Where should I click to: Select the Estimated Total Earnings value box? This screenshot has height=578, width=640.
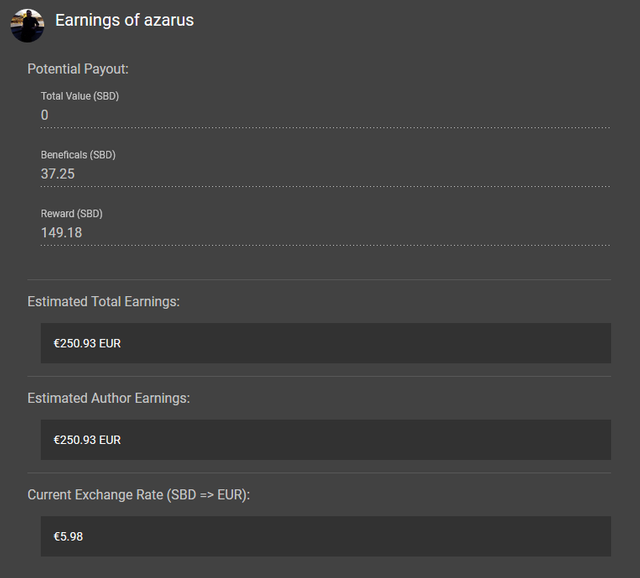click(x=325, y=343)
